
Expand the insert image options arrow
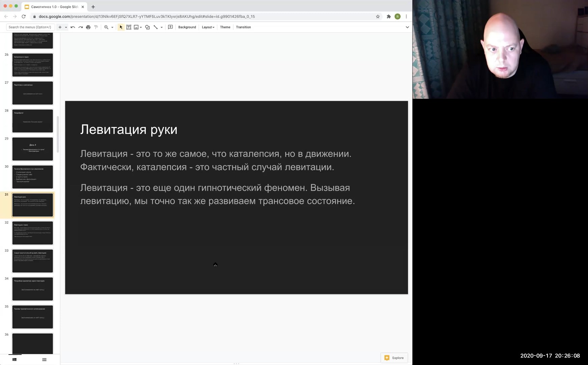[x=141, y=27]
